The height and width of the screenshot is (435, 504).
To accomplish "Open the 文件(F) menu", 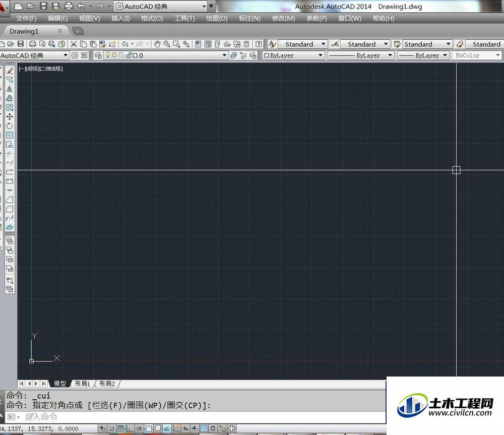I will [x=26, y=18].
